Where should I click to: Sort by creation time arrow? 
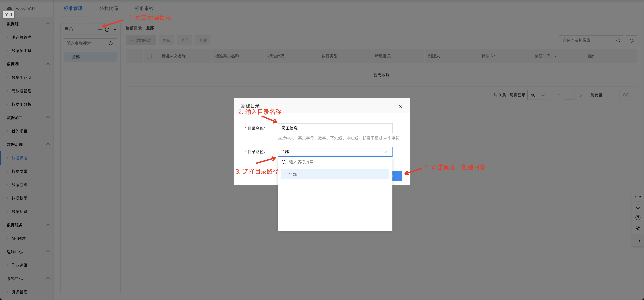[555, 56]
